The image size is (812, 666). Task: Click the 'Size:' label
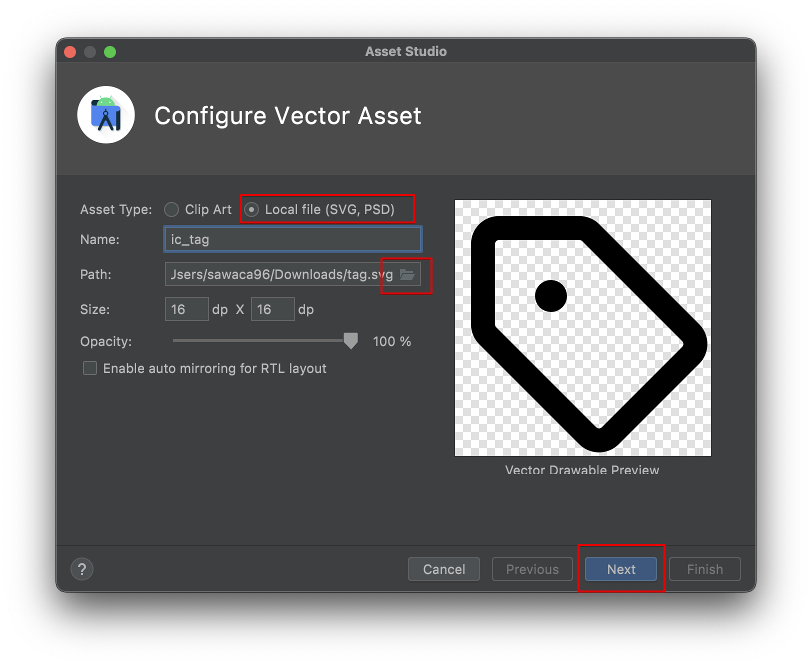(x=95, y=309)
